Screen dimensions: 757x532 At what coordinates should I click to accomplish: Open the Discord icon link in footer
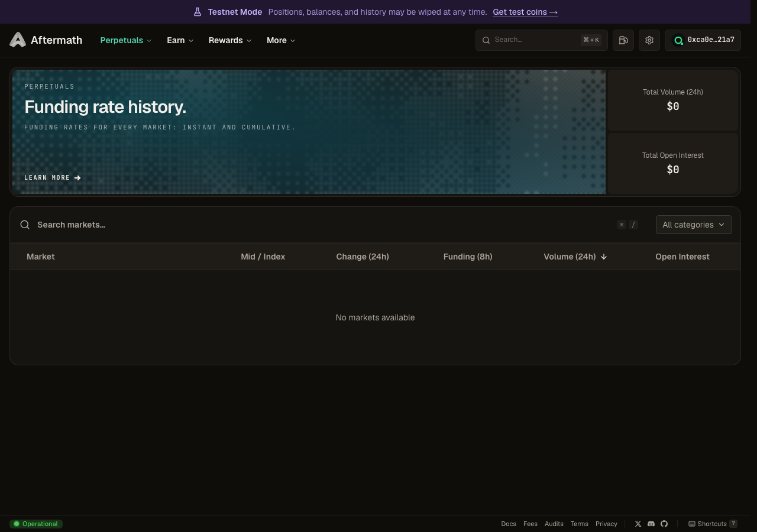point(651,524)
